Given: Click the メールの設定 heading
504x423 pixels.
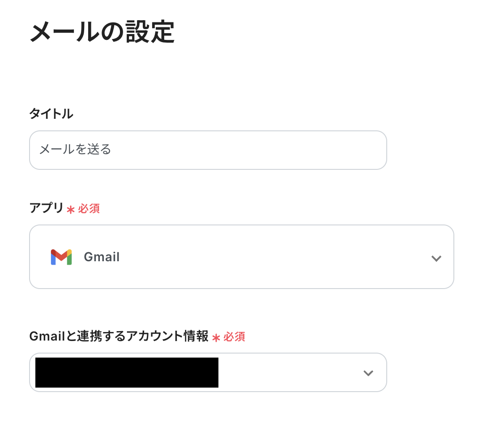Looking at the screenshot, I should (102, 32).
